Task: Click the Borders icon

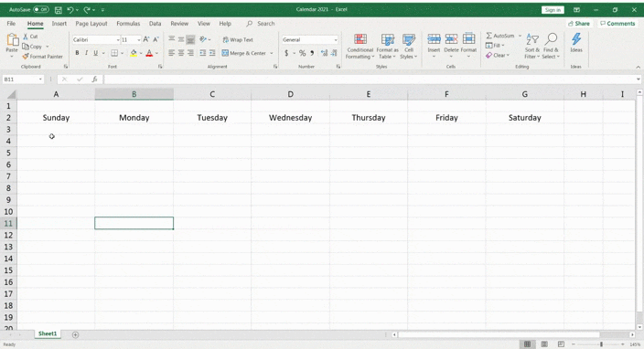Action: 114,53
